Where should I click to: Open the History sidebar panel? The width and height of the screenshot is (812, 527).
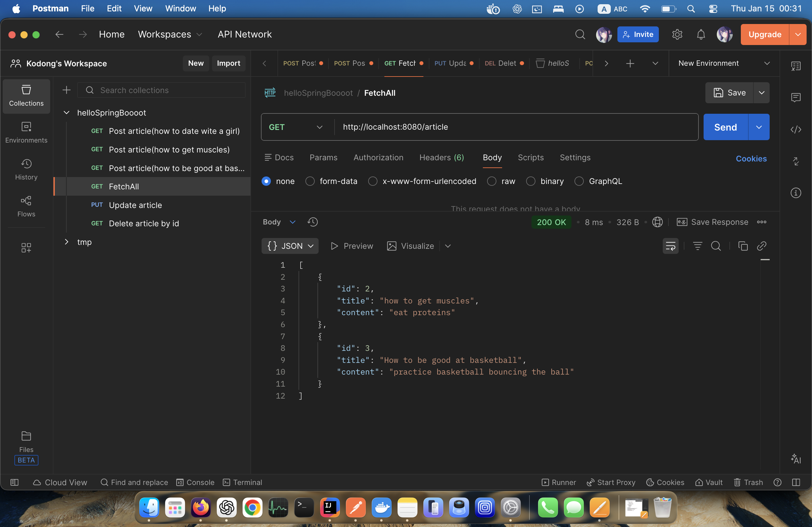[x=26, y=169]
